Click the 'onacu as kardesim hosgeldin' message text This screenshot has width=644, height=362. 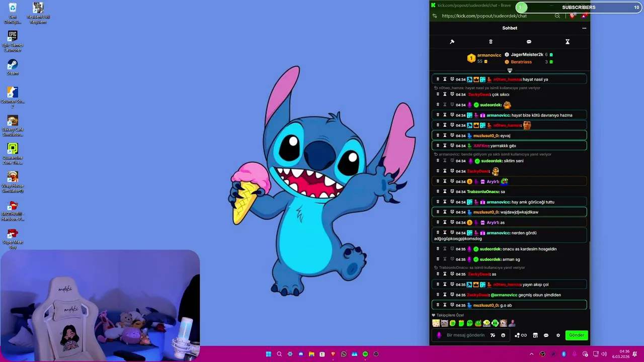point(529,249)
